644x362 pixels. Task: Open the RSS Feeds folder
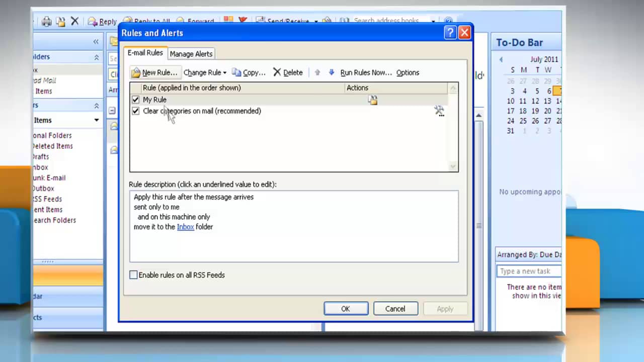pos(47,199)
